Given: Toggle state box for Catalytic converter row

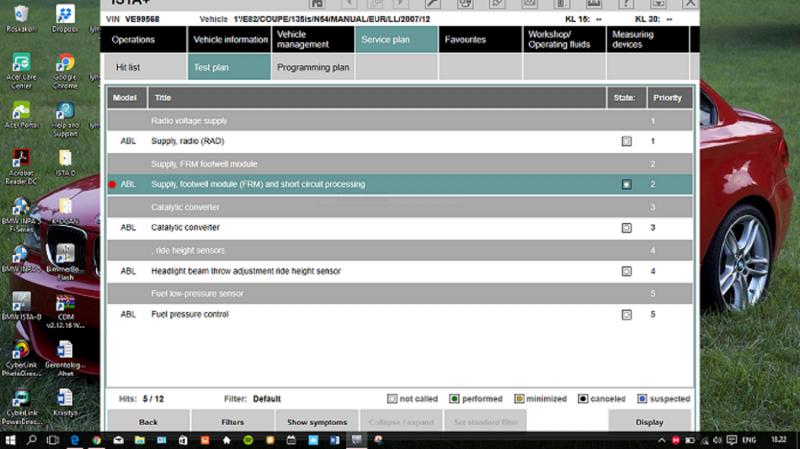Looking at the screenshot, I should pos(626,228).
